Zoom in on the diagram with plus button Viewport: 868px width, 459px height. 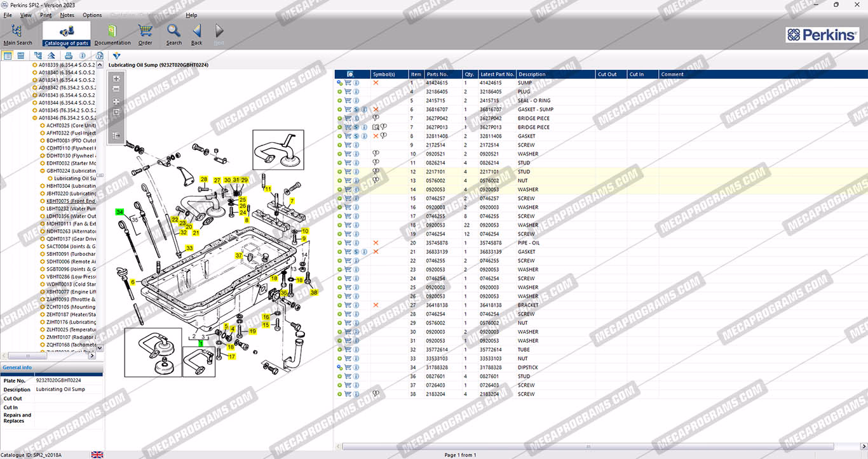pos(116,79)
